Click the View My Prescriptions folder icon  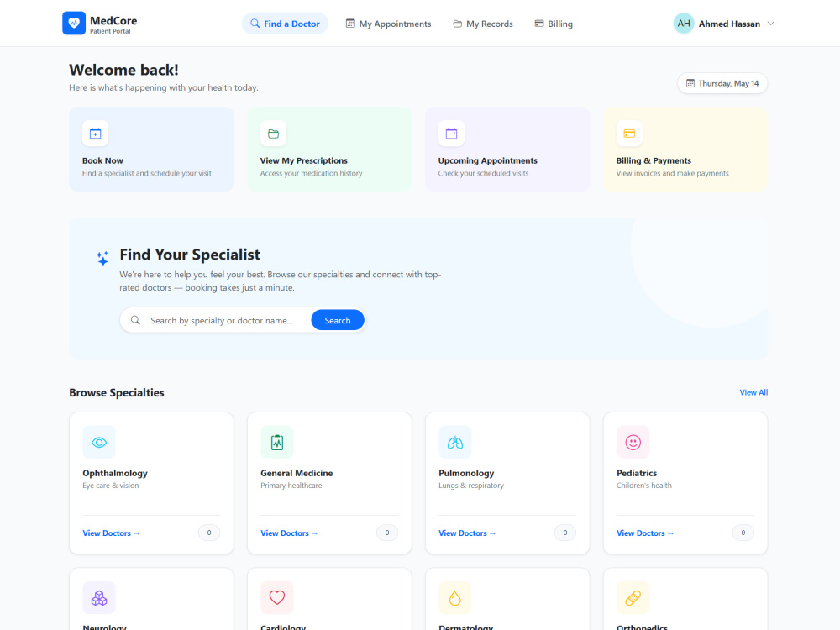[273, 134]
